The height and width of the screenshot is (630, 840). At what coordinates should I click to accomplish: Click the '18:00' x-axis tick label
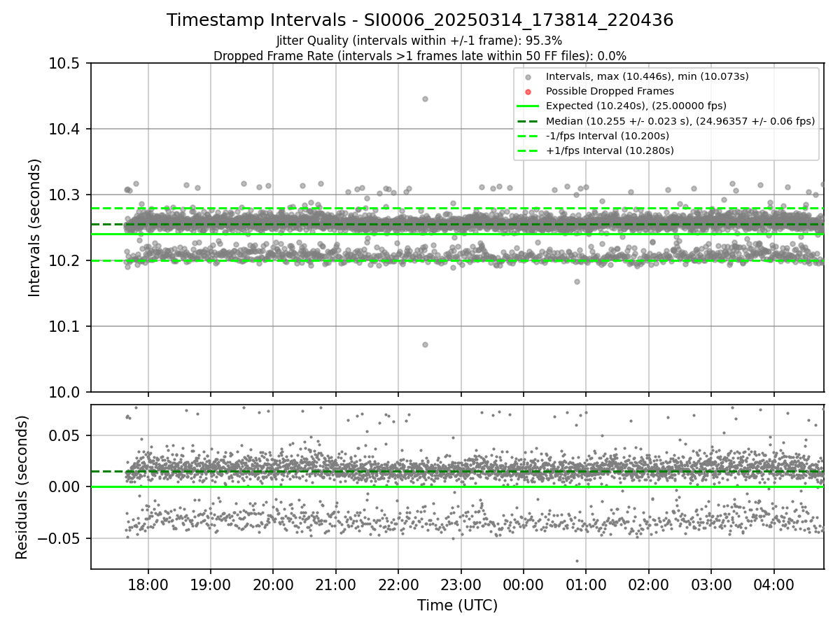tap(148, 585)
